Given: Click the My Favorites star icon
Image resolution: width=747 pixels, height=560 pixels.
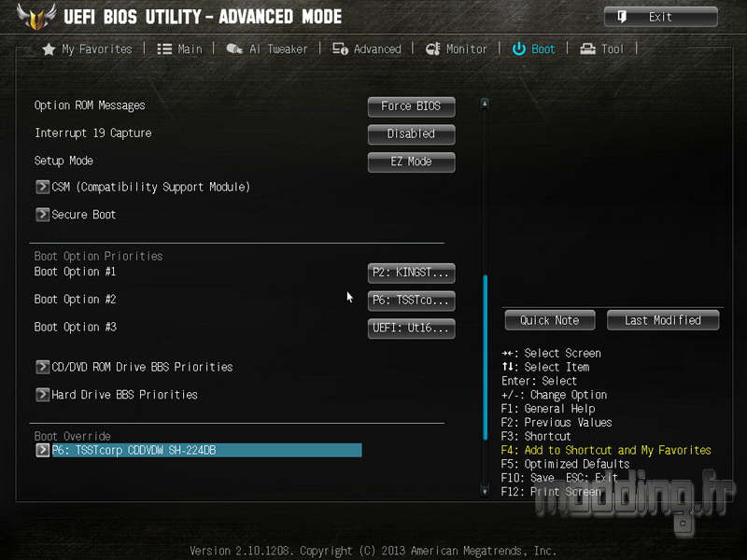Looking at the screenshot, I should pos(49,49).
